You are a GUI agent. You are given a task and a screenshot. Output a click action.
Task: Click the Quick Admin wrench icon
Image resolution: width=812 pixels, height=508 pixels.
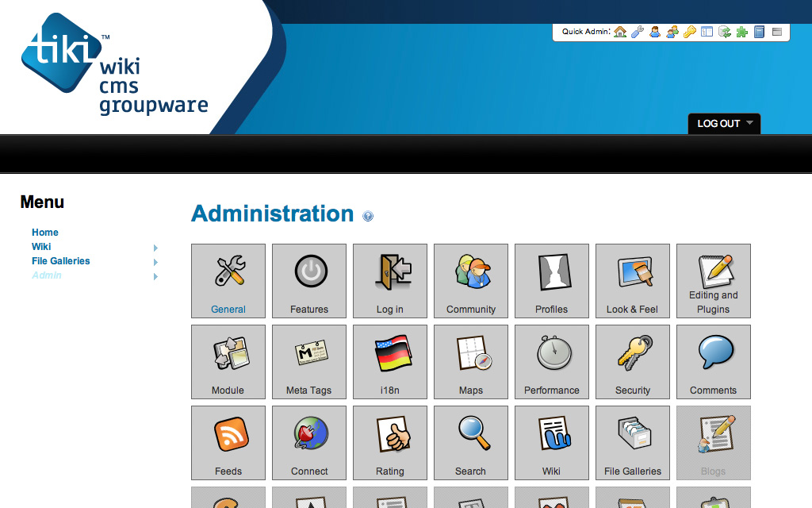point(638,32)
